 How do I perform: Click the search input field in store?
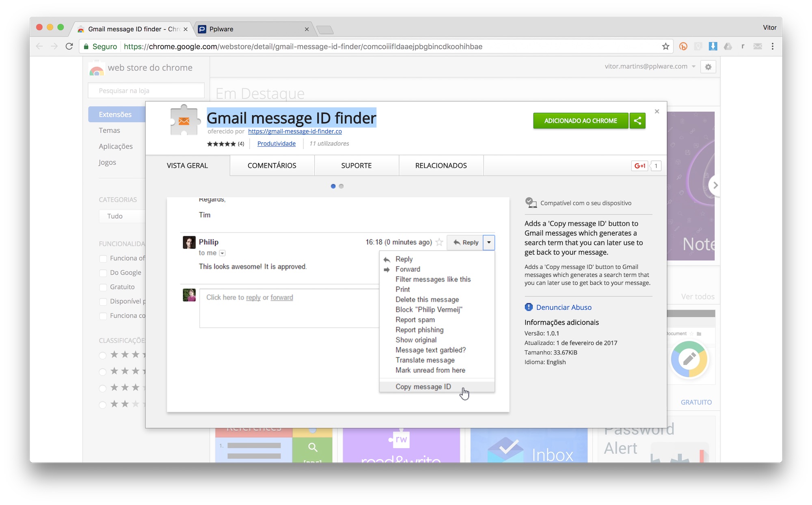pos(147,91)
